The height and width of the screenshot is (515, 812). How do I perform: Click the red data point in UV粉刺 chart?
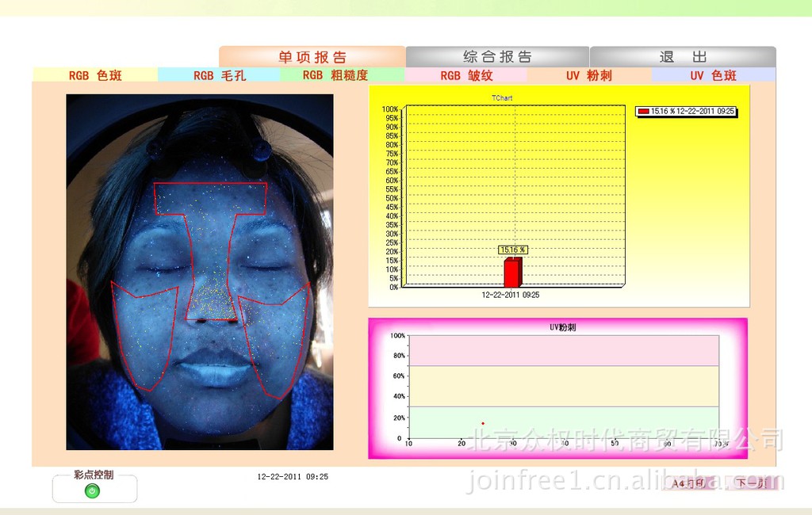482,423
